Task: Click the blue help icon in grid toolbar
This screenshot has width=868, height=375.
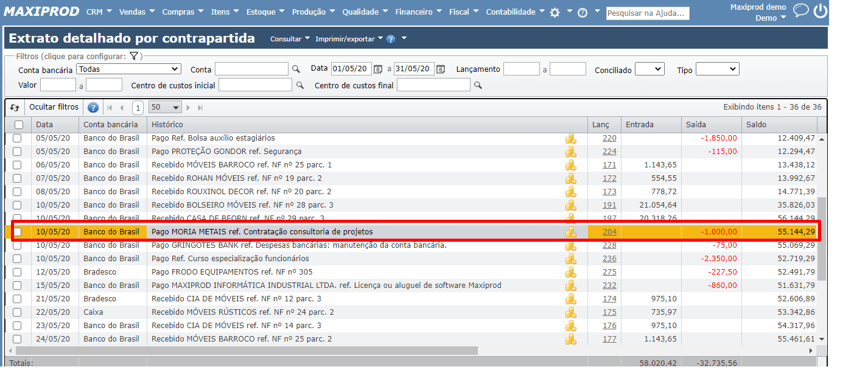Action: 93,107
